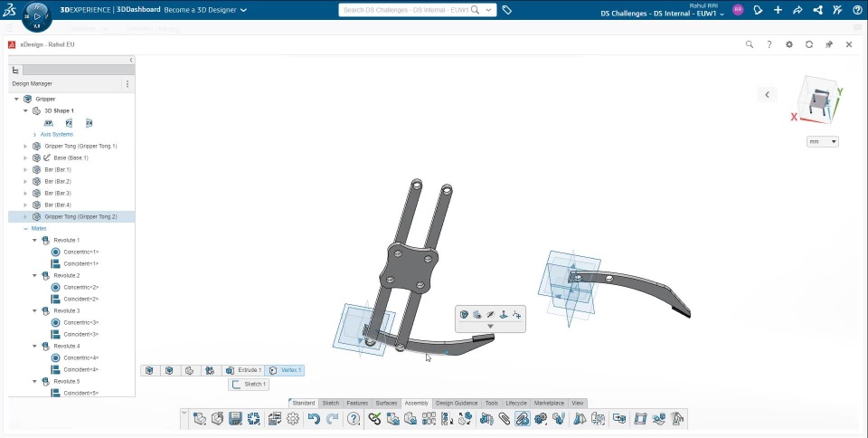Select Bar (Bar.3) in the tree

[58, 194]
